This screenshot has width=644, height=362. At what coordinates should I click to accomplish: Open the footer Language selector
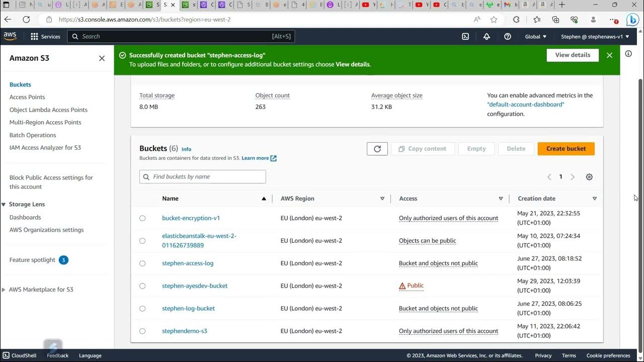90,355
